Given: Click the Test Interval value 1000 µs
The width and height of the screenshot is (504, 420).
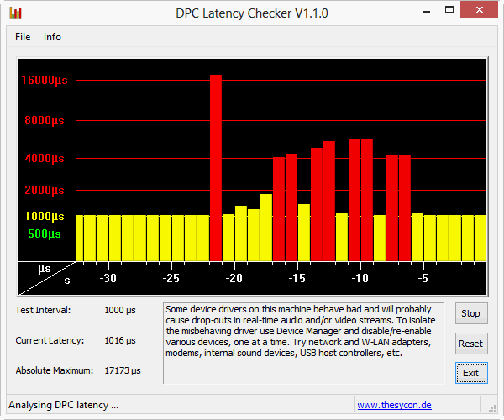Looking at the screenshot, I should pyautogui.click(x=120, y=311).
